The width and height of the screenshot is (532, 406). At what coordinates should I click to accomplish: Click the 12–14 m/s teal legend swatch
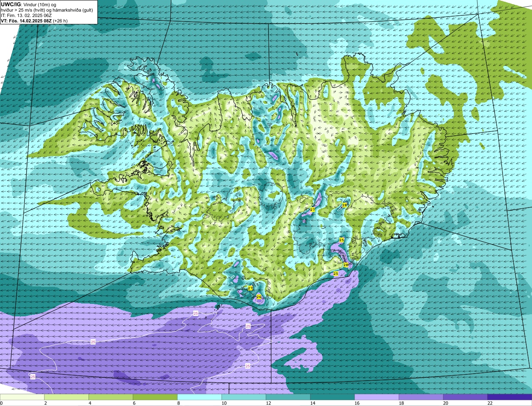[x=288, y=397]
